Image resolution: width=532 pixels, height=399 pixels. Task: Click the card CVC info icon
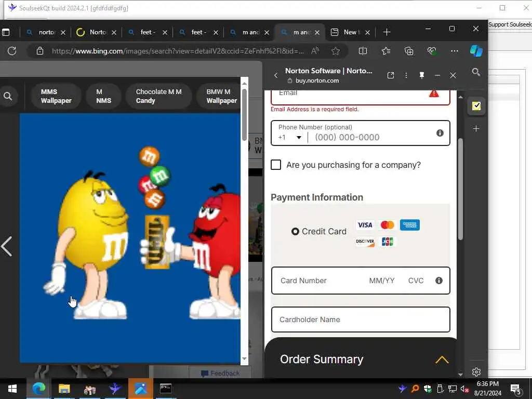(x=438, y=281)
